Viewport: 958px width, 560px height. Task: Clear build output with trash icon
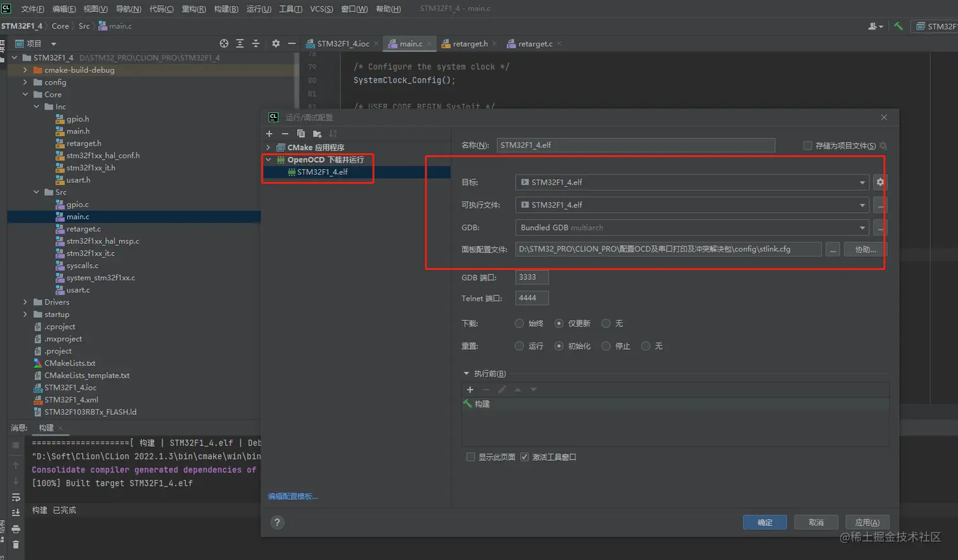pos(16,545)
